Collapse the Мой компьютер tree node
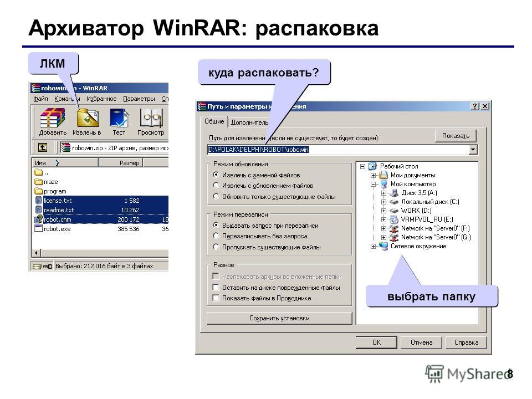 [x=373, y=184]
